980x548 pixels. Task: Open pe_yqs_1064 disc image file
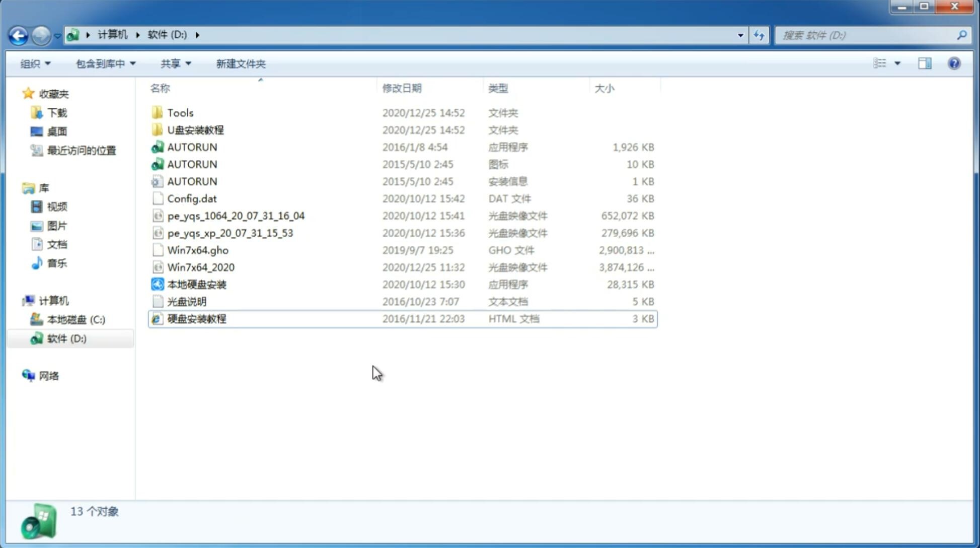click(236, 216)
